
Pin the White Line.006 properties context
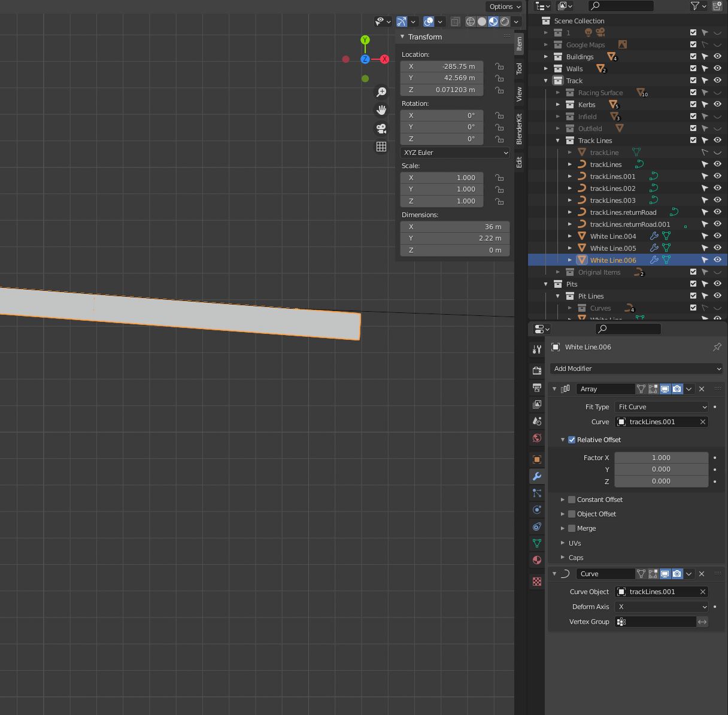click(x=717, y=347)
